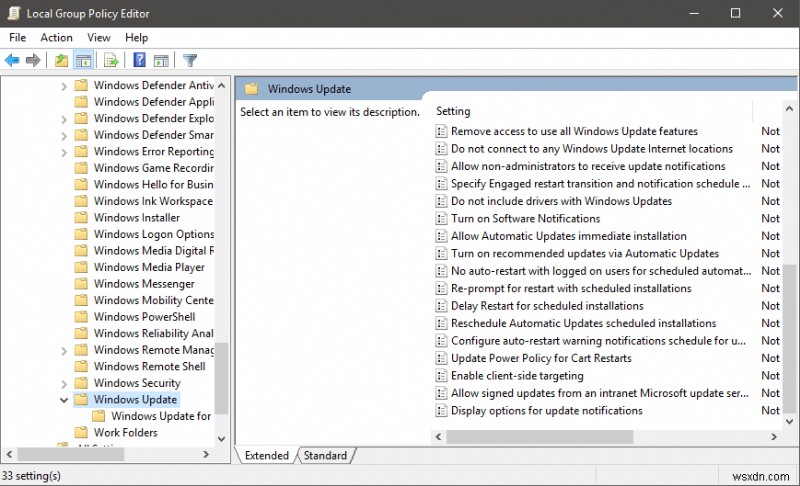The height and width of the screenshot is (486, 800).
Task: Expand Windows Error Reporting node
Action: [64, 152]
